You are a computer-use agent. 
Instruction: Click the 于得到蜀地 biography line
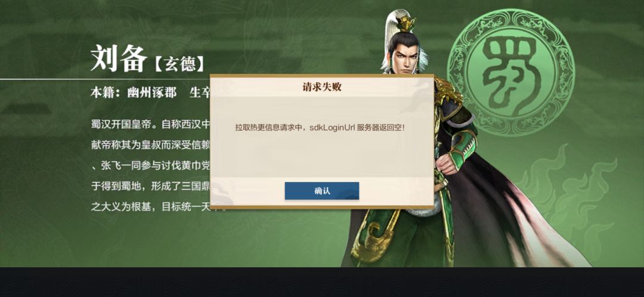tap(150, 185)
